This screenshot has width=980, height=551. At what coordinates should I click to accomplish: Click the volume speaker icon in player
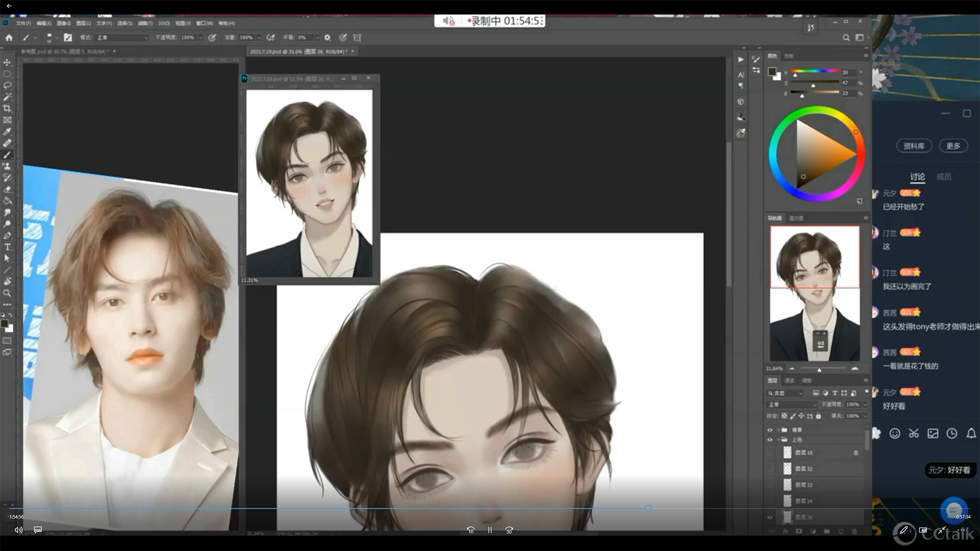click(18, 530)
